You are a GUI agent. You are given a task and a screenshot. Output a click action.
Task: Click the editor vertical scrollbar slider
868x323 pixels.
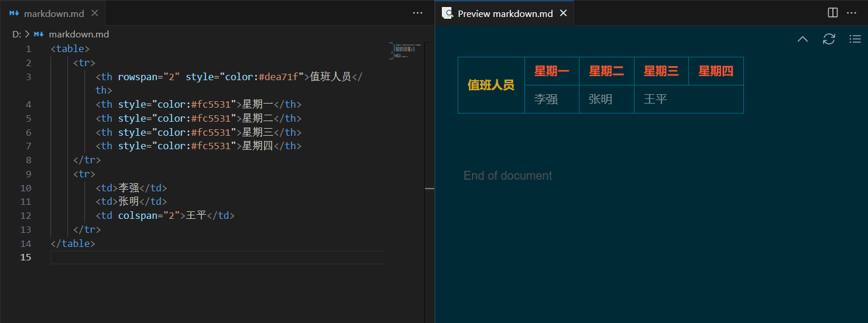click(x=430, y=189)
